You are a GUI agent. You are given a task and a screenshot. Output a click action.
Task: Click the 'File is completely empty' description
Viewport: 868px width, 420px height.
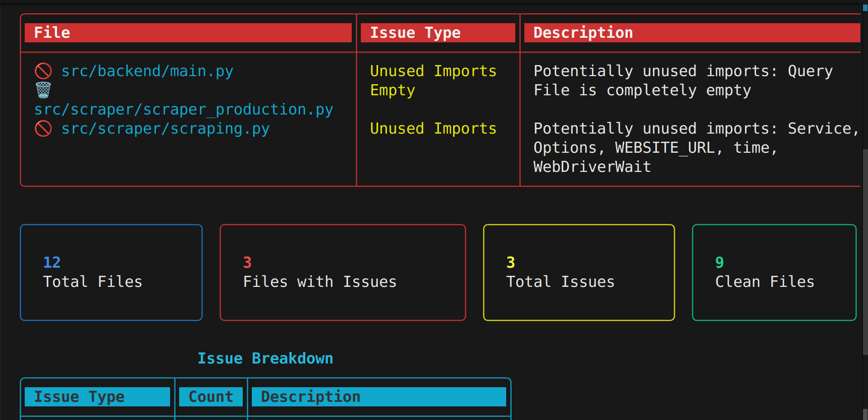(x=642, y=90)
